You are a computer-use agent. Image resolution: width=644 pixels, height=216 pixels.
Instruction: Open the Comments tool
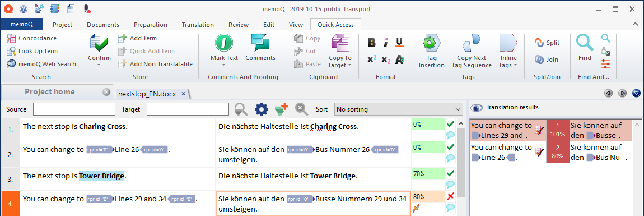click(x=260, y=47)
